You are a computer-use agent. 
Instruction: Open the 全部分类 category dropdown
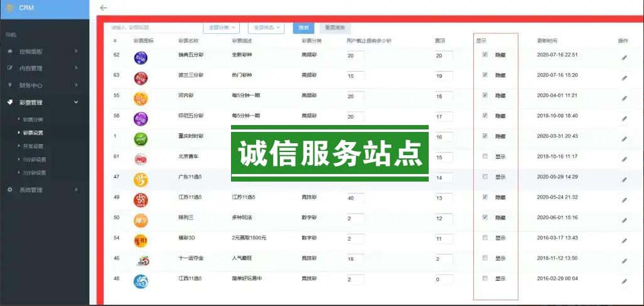[x=221, y=28]
